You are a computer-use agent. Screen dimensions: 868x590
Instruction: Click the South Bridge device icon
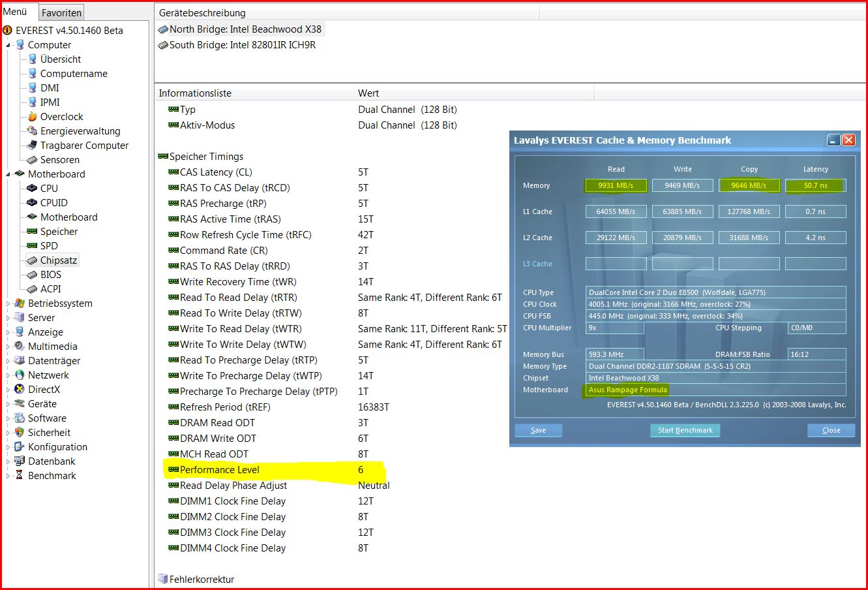pos(163,45)
